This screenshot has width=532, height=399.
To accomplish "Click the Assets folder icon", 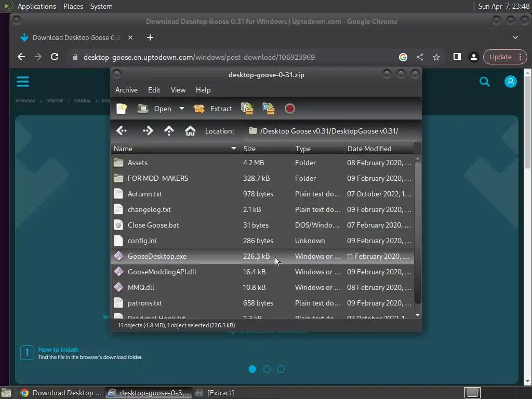I will [118, 163].
